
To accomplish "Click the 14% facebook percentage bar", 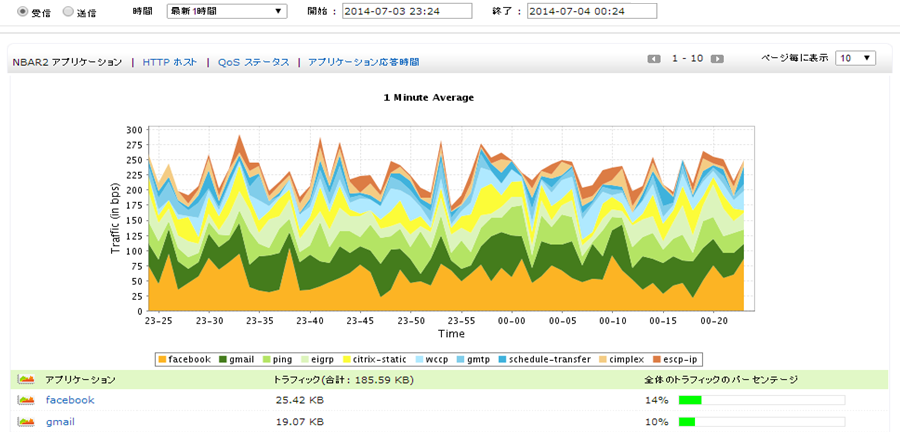I will [x=762, y=400].
